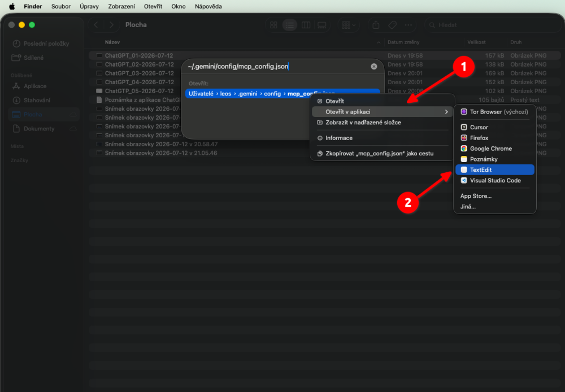Image resolution: width=565 pixels, height=392 pixels.
Task: Pick Firefox from the application list
Action: coord(494,138)
